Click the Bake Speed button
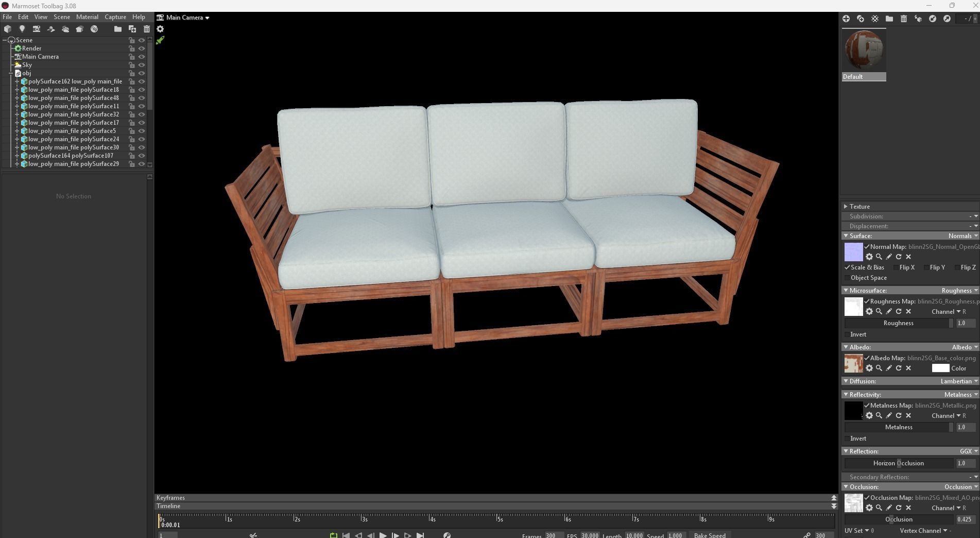This screenshot has width=980, height=538. tap(710, 535)
